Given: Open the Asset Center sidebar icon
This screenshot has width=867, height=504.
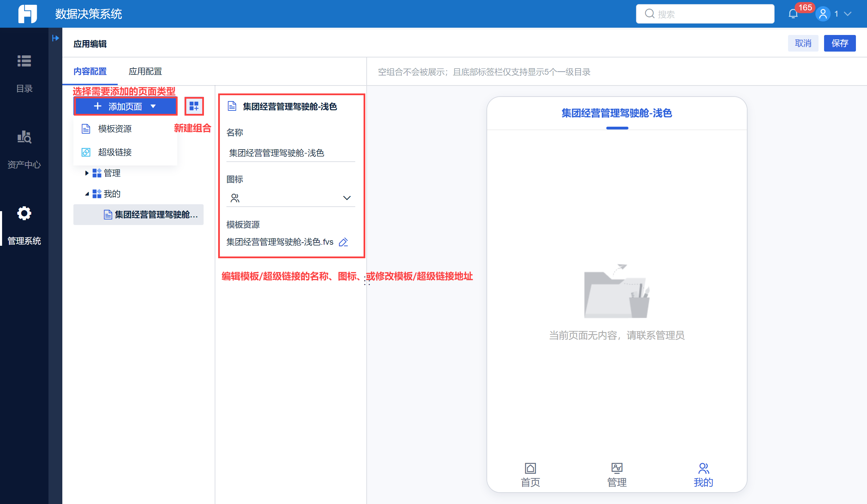Looking at the screenshot, I should tap(24, 137).
